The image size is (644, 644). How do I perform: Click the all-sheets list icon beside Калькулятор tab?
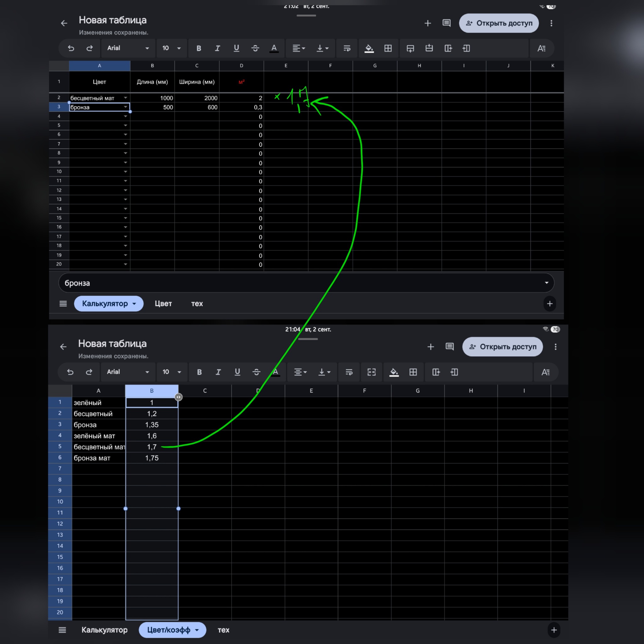coord(63,304)
